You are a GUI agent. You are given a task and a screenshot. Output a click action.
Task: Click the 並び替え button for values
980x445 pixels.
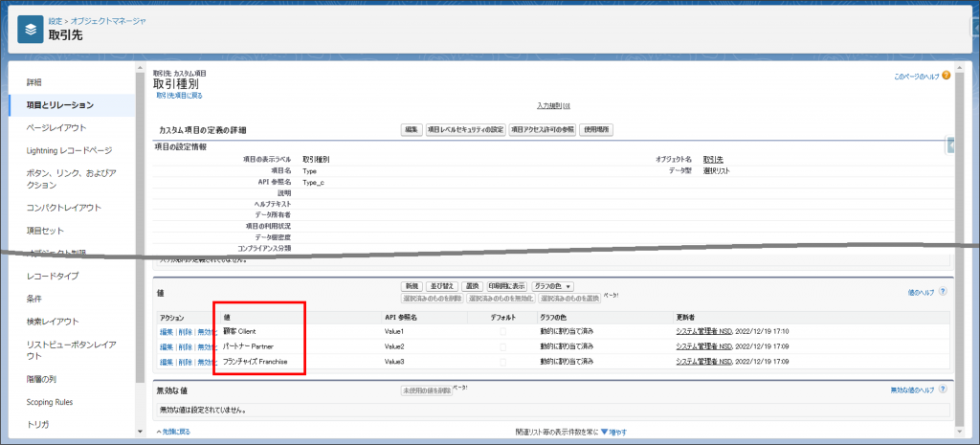[x=441, y=286]
